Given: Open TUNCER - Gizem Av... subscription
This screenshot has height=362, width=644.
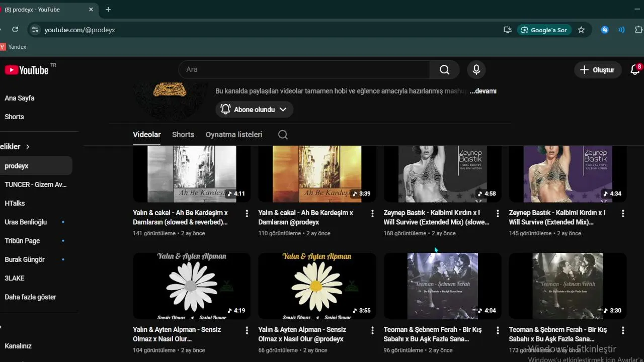Looking at the screenshot, I should tap(36, 185).
